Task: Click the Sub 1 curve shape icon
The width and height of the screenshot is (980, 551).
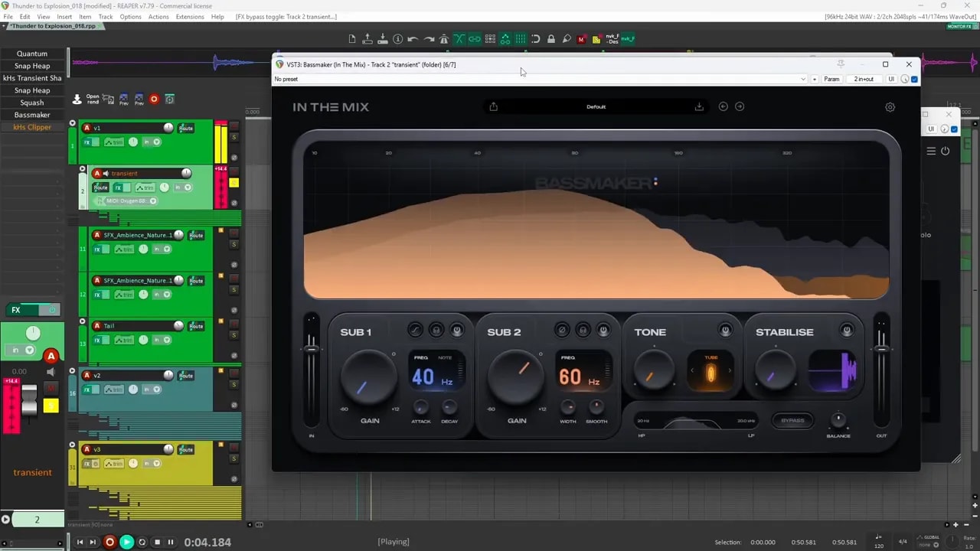Action: [x=414, y=330]
